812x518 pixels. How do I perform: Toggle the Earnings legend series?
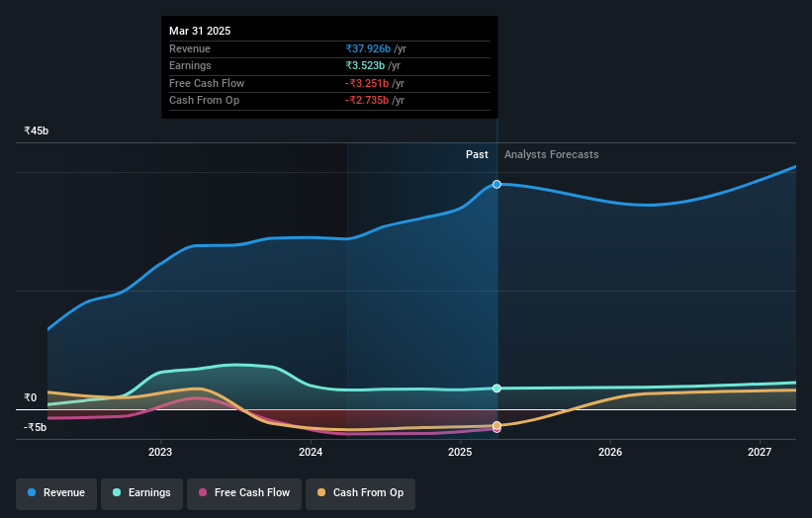[141, 493]
